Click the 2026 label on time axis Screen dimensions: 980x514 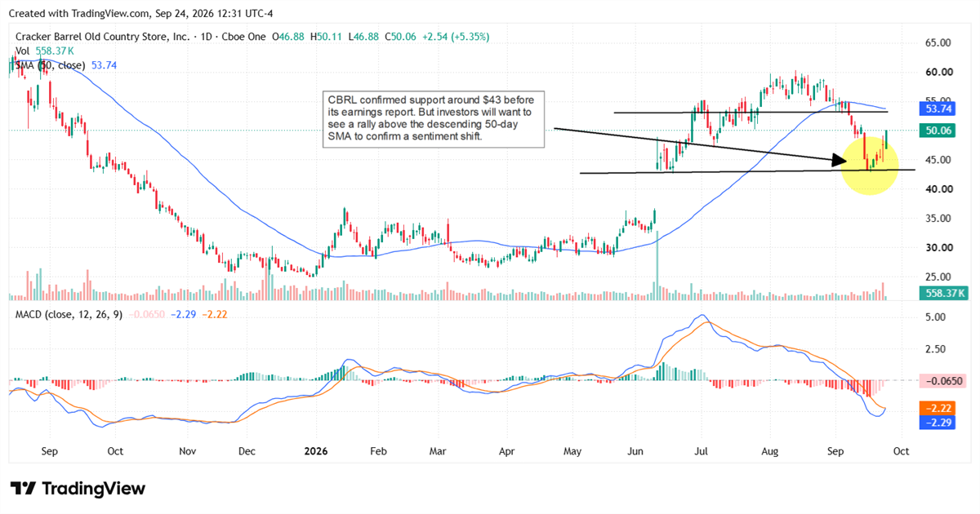coord(317,450)
